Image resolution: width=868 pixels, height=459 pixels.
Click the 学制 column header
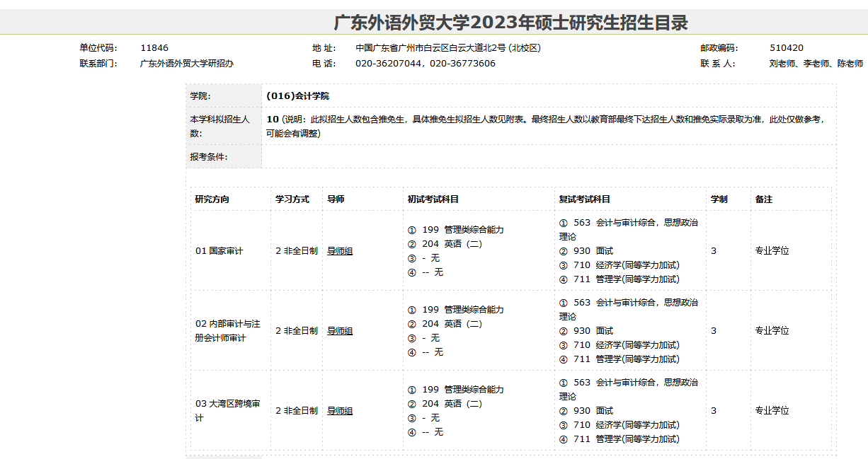pyautogui.click(x=719, y=199)
